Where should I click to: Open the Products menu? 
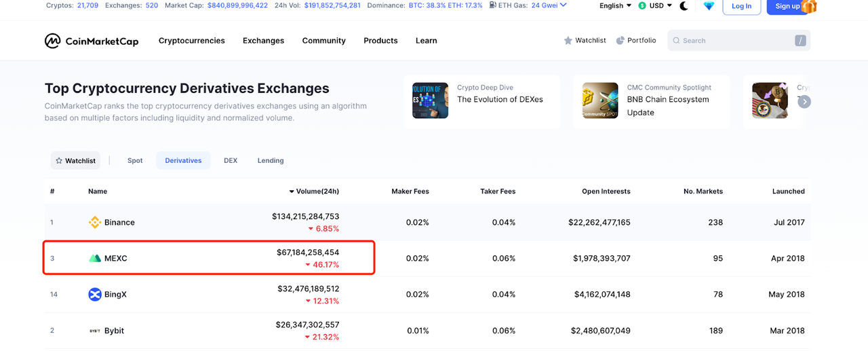(380, 41)
